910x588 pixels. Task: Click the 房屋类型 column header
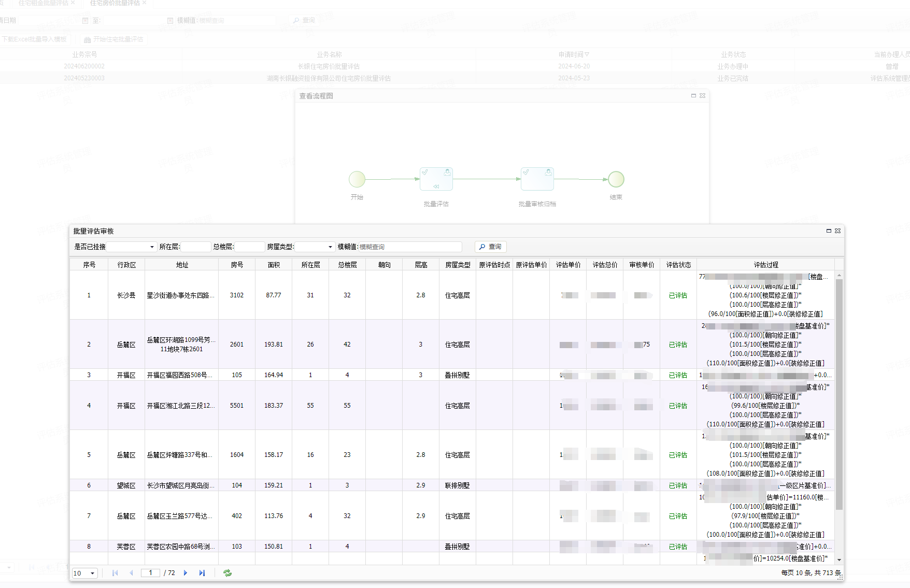pyautogui.click(x=458, y=265)
